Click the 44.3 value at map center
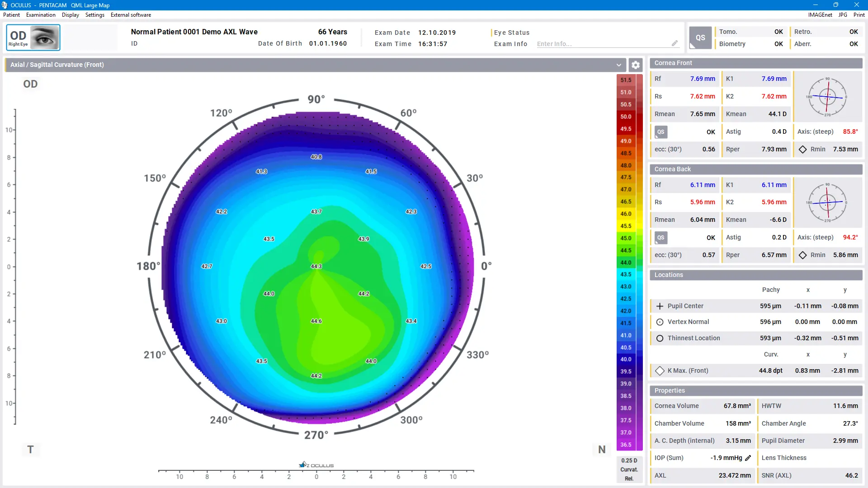This screenshot has height=488, width=868. pos(316,267)
